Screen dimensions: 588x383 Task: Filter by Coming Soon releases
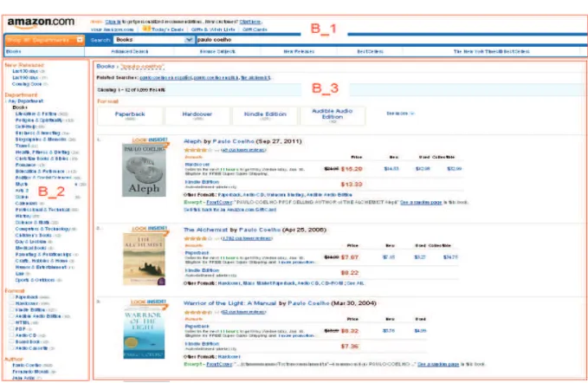tap(27, 84)
